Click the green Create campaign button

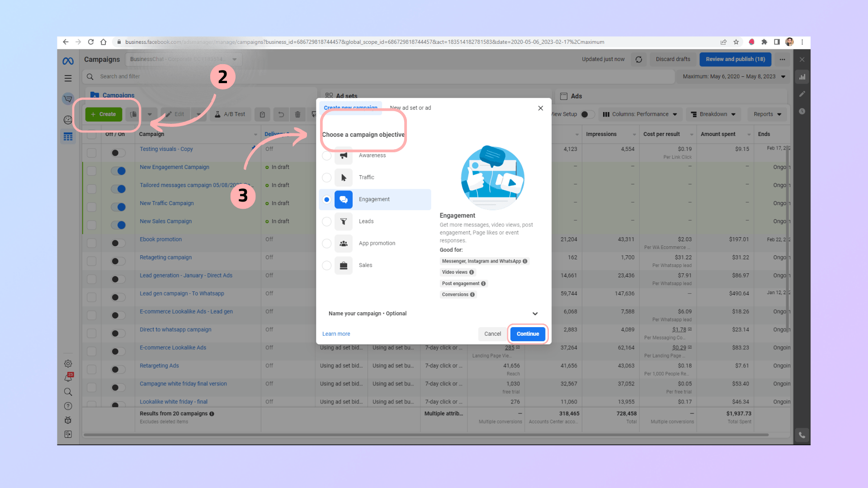tap(103, 114)
